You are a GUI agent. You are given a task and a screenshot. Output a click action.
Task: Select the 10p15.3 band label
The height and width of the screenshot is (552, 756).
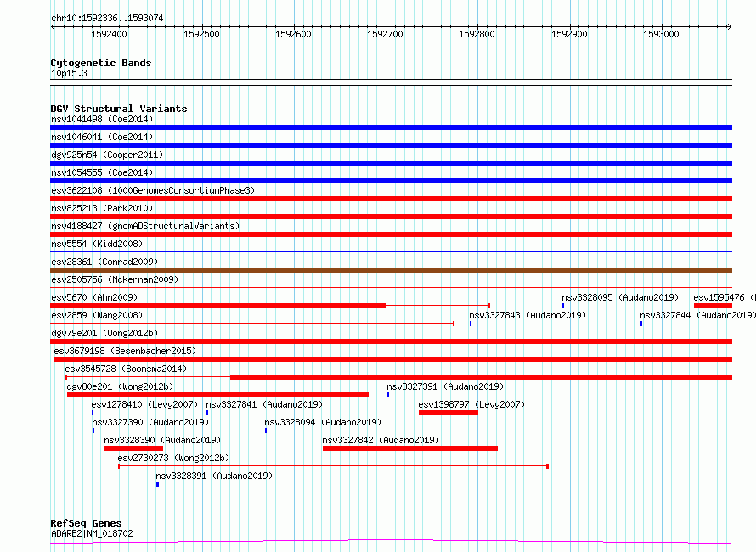click(x=69, y=73)
